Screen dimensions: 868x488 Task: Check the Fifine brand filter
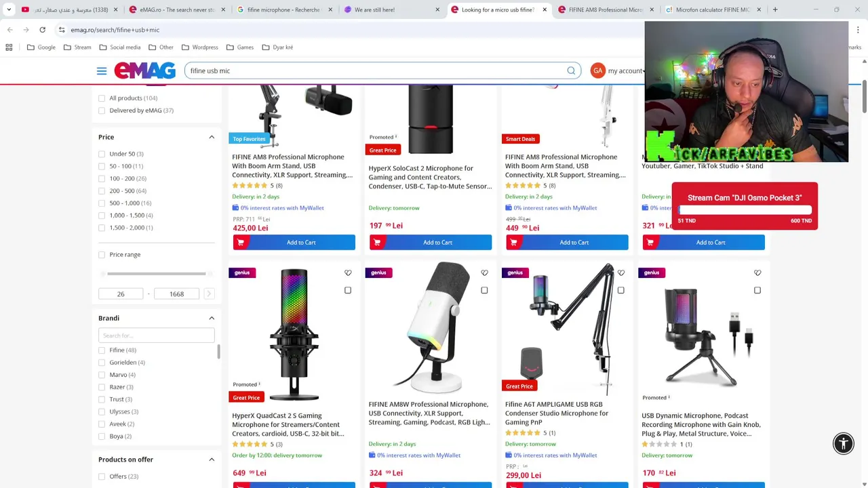(102, 350)
